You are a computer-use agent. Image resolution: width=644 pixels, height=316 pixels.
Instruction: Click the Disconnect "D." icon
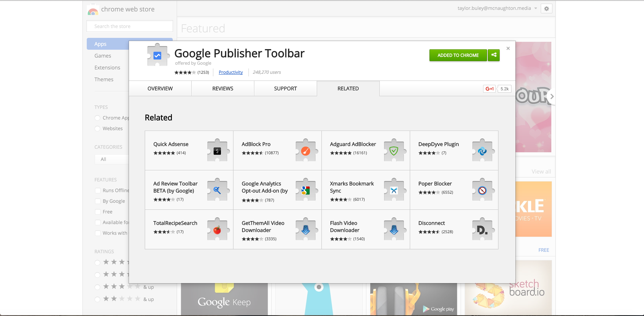[482, 230]
